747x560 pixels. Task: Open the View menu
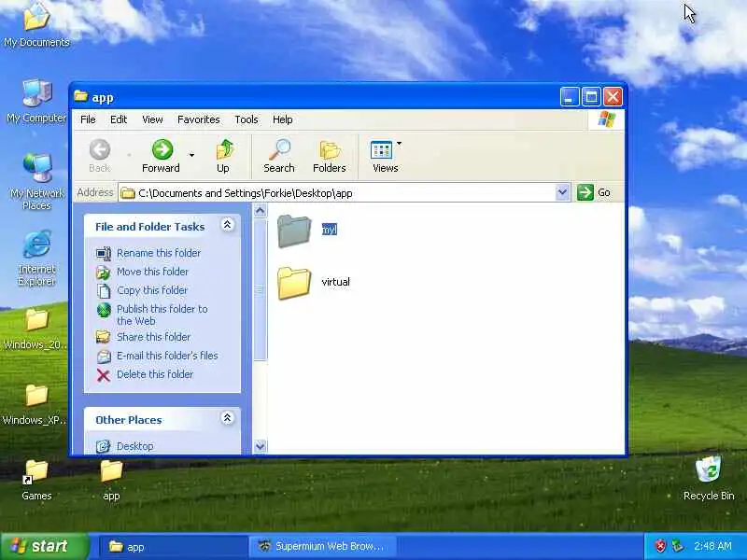pos(152,119)
